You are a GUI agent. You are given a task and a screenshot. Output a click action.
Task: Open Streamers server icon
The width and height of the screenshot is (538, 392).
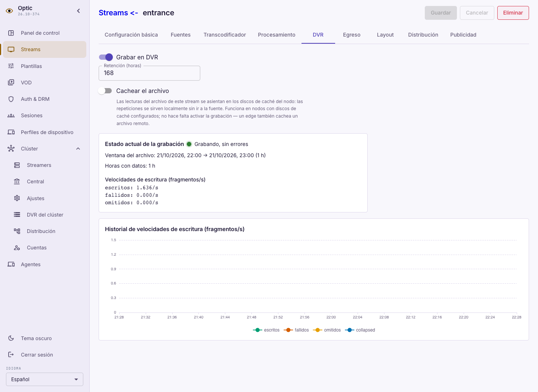17,165
